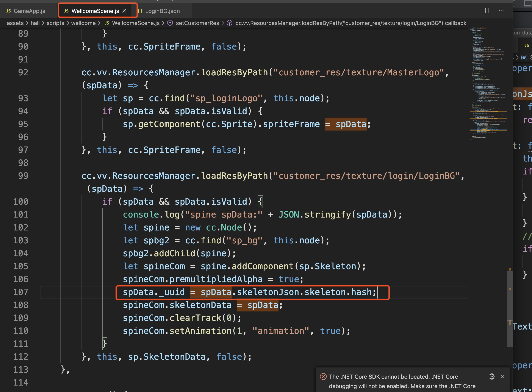
Task: Click the JS icon on GameApp.js tab
Action: tap(9, 11)
